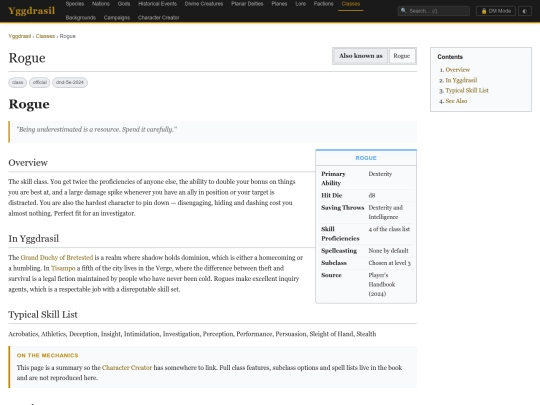Viewport: 540px width, 405px height.
Task: Jump to In Yggdrasil in Contents
Action: (461, 80)
